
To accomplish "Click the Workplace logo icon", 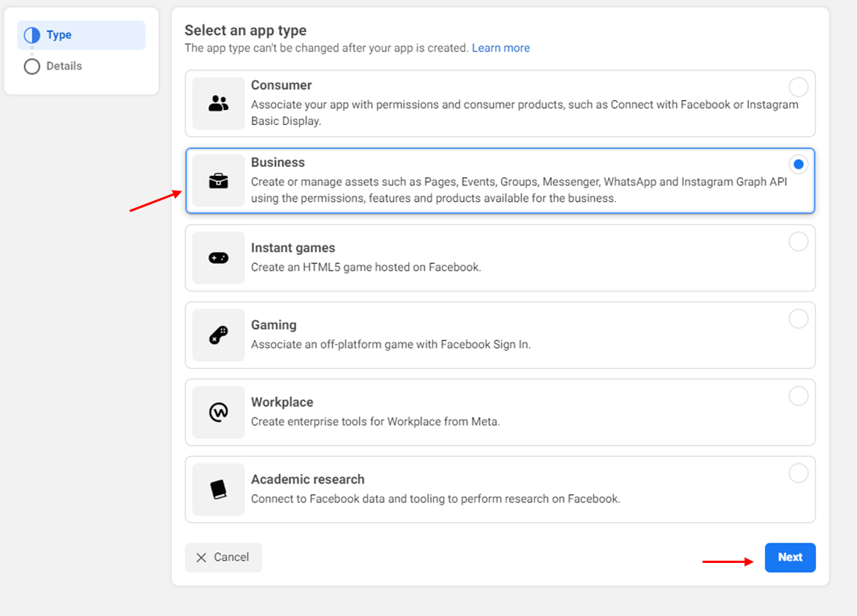I will tap(218, 412).
